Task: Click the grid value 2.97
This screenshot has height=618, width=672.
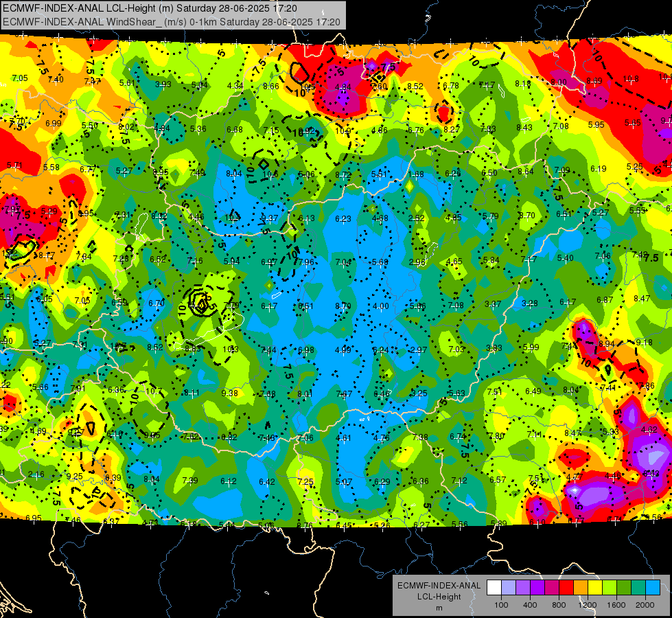Action: click(x=418, y=350)
